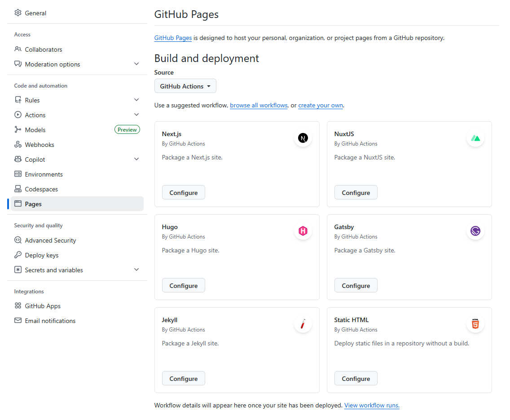Configure the Static HTML workflow

click(356, 379)
